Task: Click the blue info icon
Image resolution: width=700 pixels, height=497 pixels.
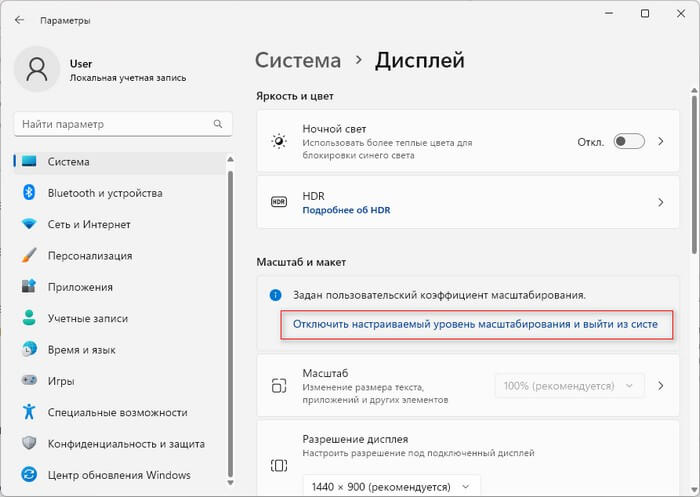Action: click(x=275, y=295)
